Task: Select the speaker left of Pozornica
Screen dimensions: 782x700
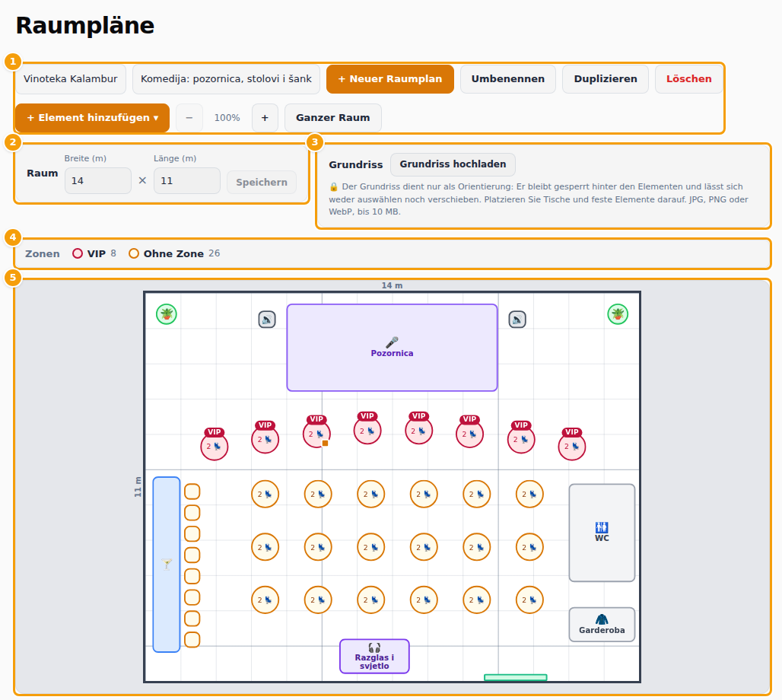Action: pos(267,320)
